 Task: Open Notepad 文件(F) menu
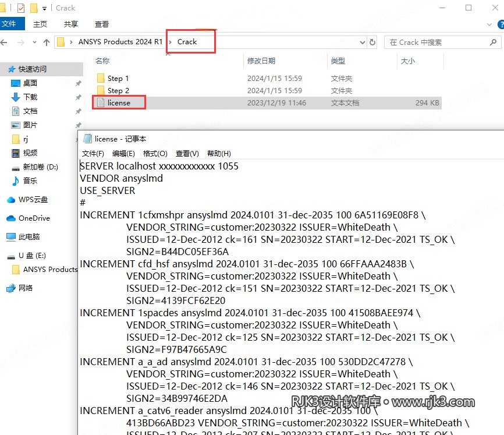[x=93, y=154]
